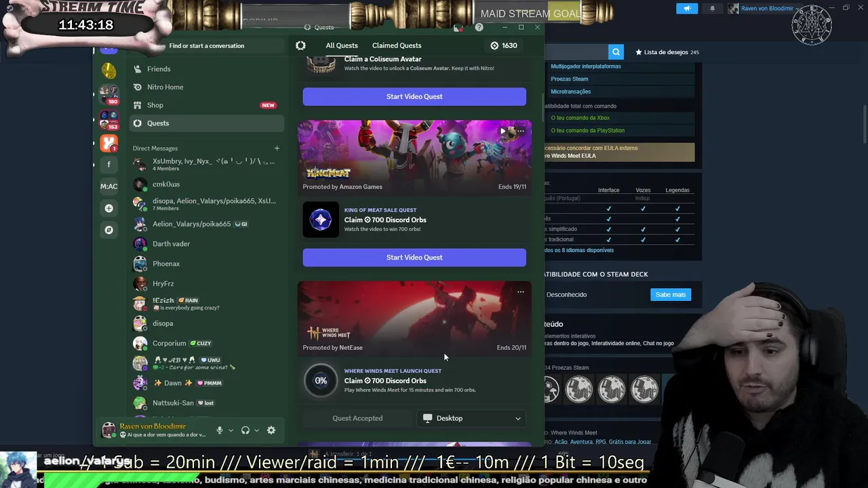Switch to All Quests tab
Image resolution: width=868 pixels, height=488 pixels.
(342, 45)
